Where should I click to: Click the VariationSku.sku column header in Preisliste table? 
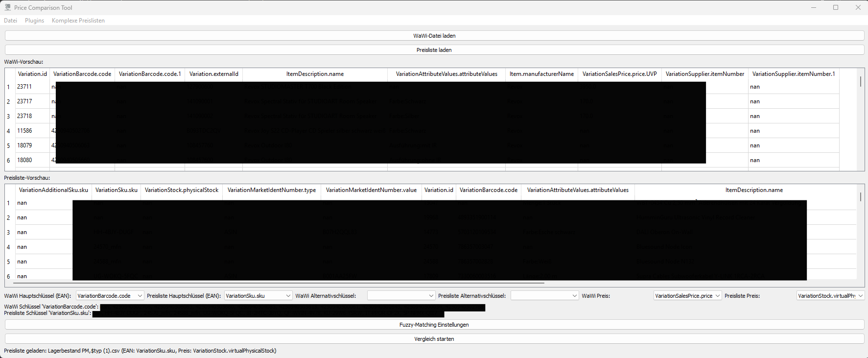point(116,190)
